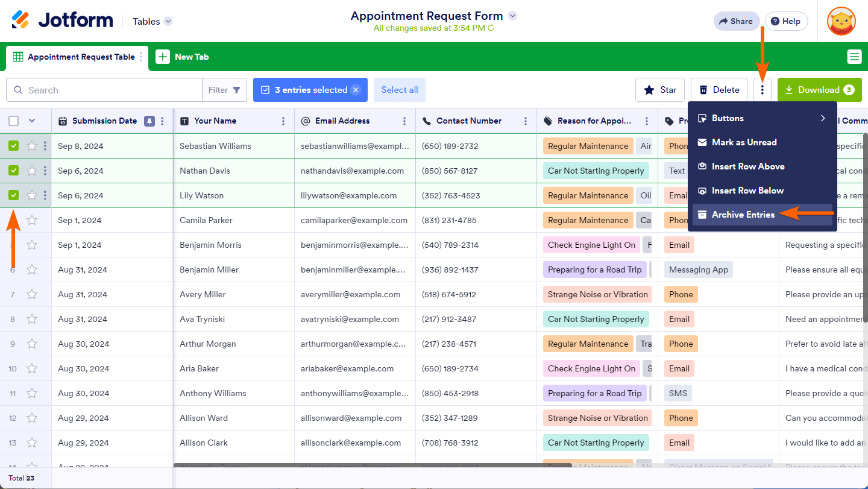
Task: Expand the Buttons submenu
Action: 763,118
